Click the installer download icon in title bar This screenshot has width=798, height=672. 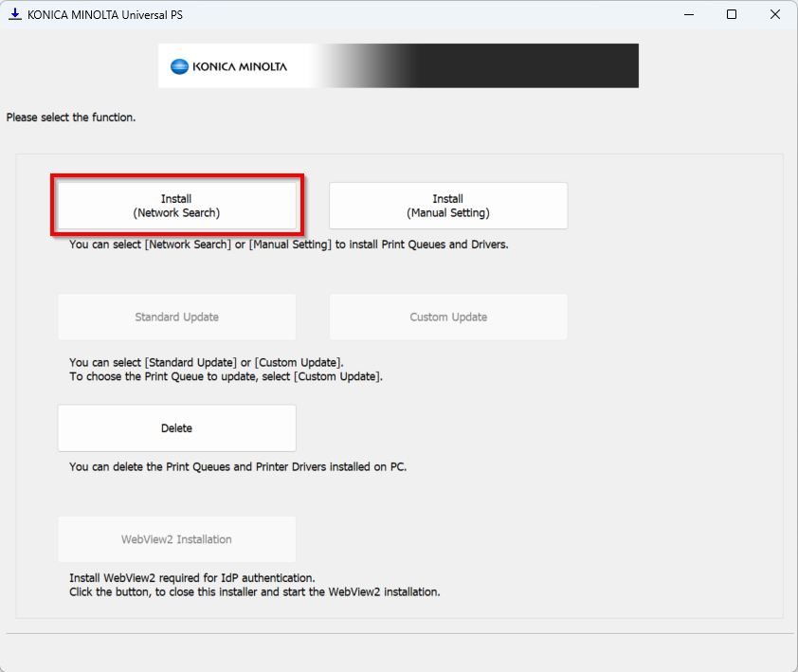[14, 14]
